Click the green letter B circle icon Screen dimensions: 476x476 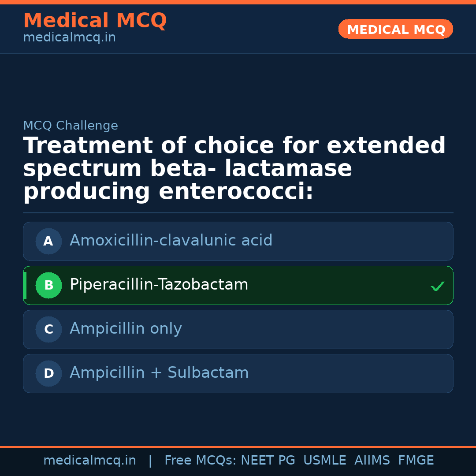(x=48, y=286)
